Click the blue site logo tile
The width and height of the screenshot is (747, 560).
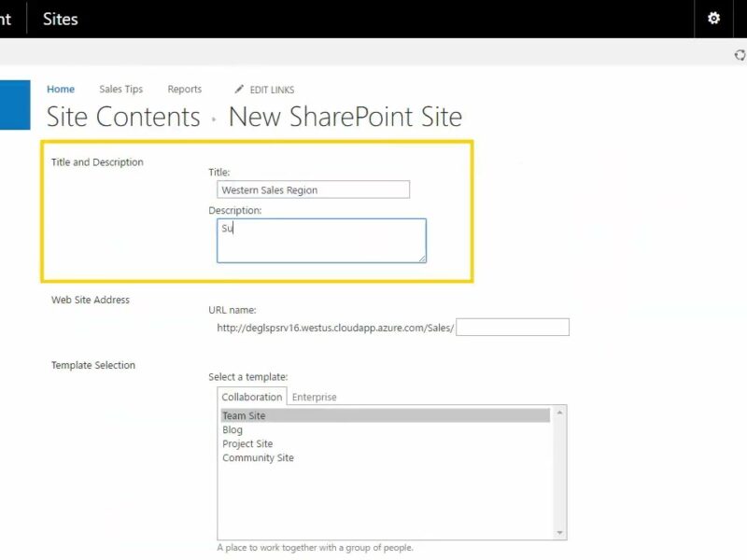[15, 104]
